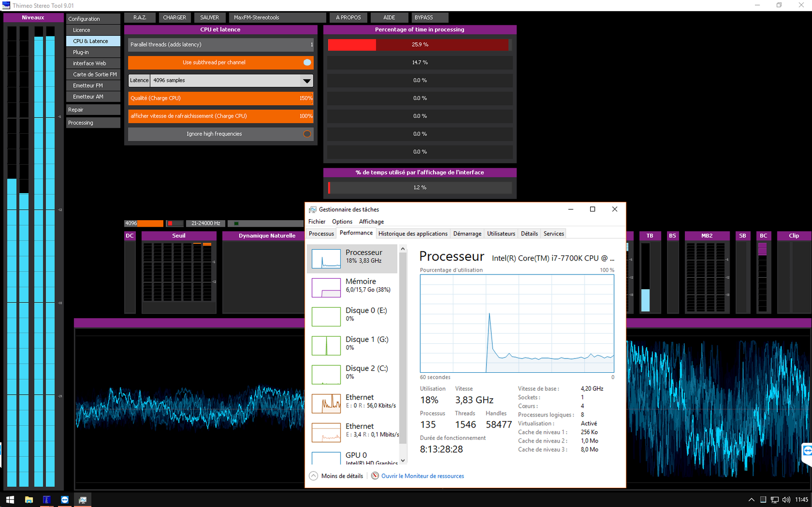Screen dimensions: 812x507
Task: Click the SAUVER button
Action: pyautogui.click(x=210, y=17)
